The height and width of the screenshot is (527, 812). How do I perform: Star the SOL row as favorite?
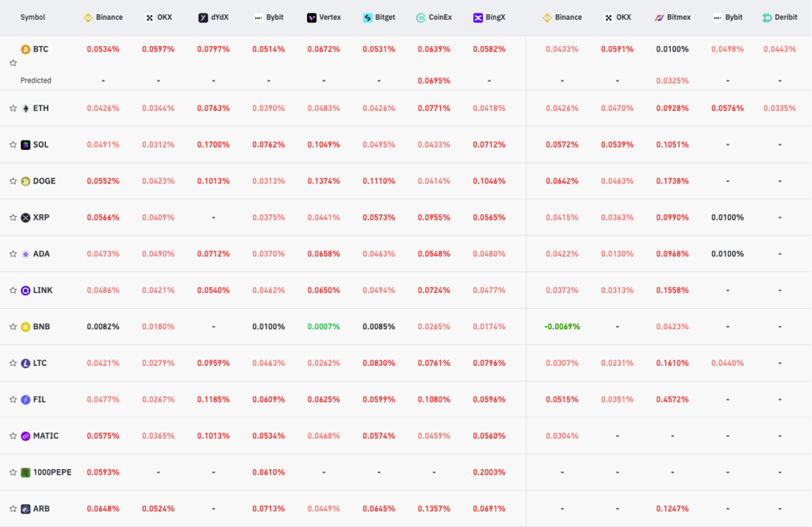pyautogui.click(x=13, y=144)
